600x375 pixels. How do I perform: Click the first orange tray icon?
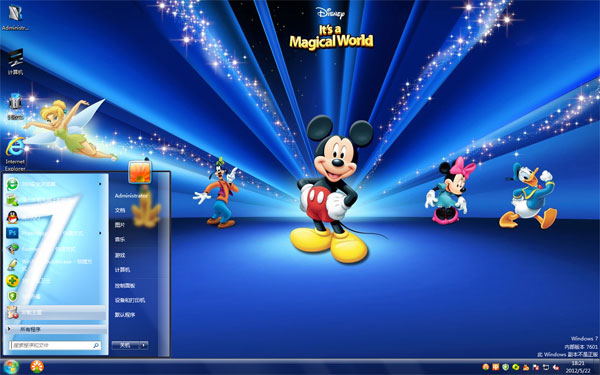pyautogui.click(x=486, y=367)
